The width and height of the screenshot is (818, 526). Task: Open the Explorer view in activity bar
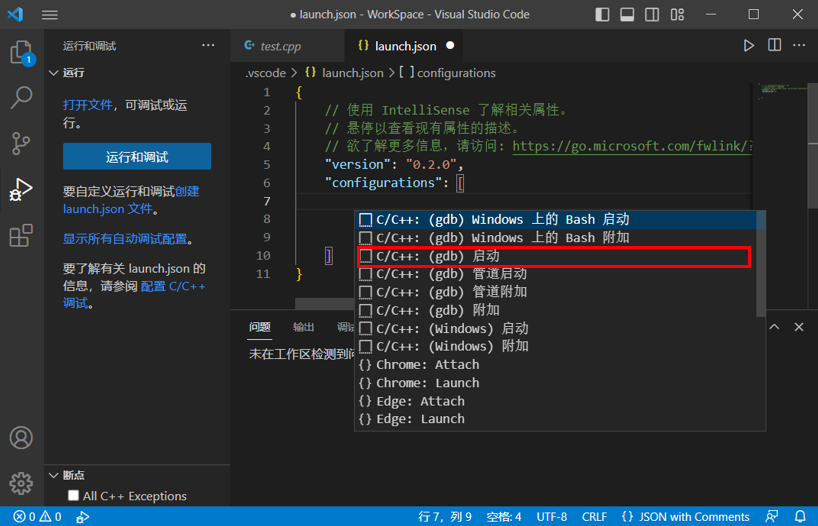point(21,53)
